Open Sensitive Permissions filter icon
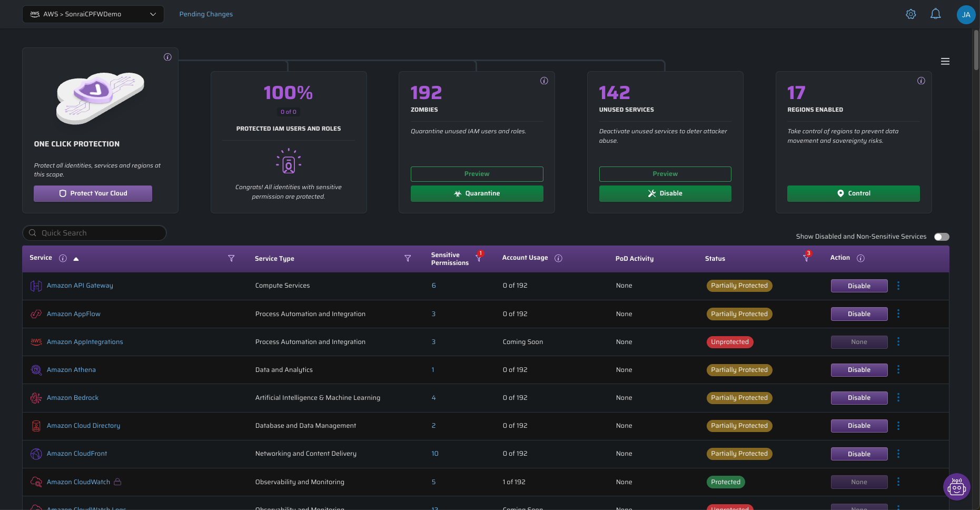Viewport: 980px width, 510px height. click(x=479, y=258)
